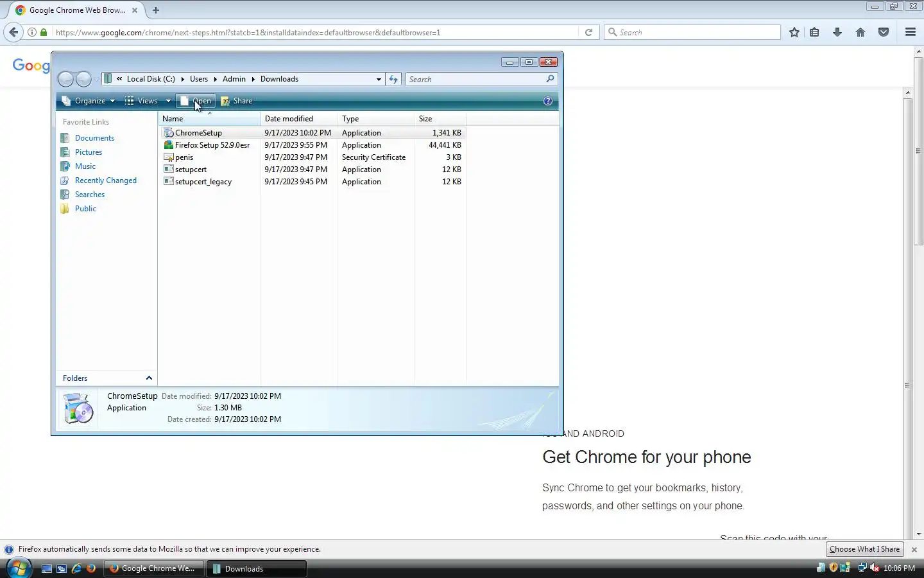Click Explorer search magnifier icon
This screenshot has width=924, height=578.
550,79
